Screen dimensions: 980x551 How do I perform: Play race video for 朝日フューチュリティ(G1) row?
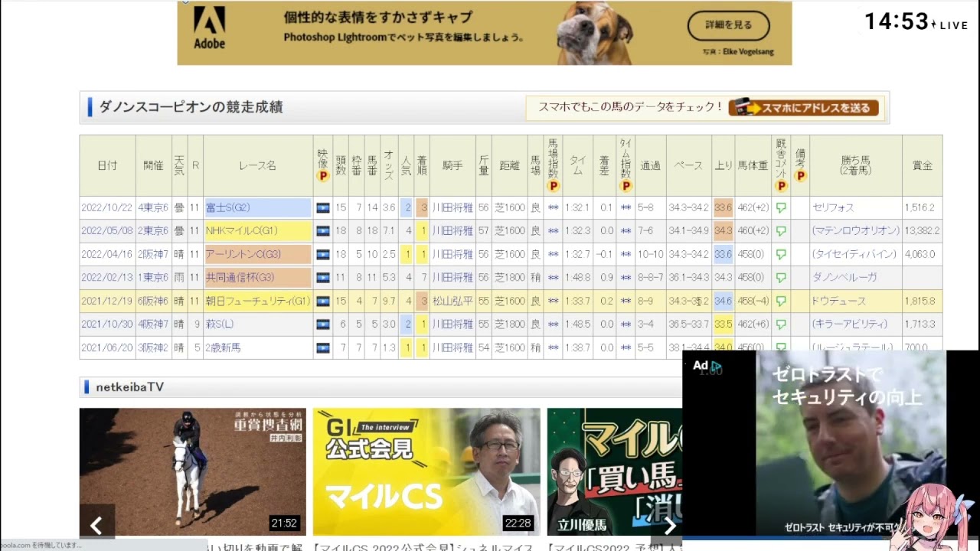[322, 301]
